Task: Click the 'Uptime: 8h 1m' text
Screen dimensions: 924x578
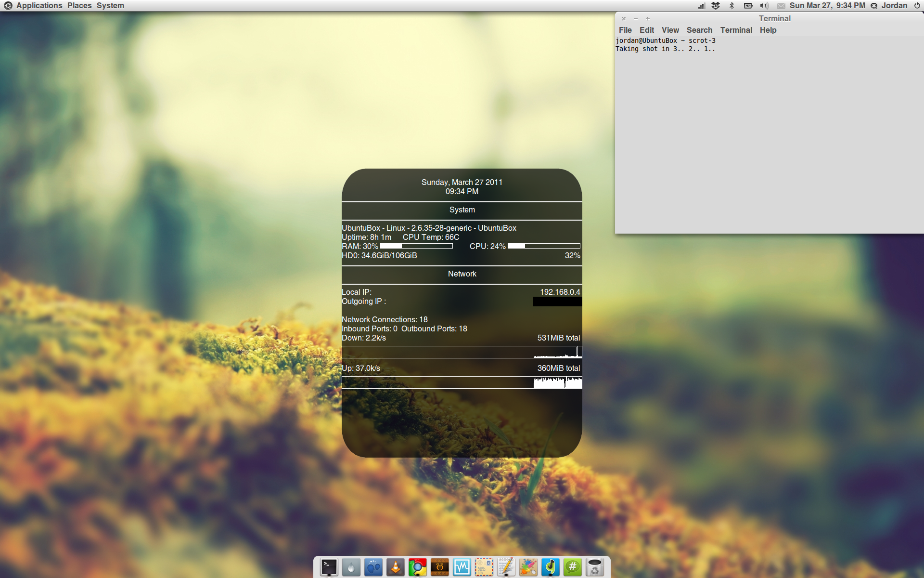Action: click(366, 237)
